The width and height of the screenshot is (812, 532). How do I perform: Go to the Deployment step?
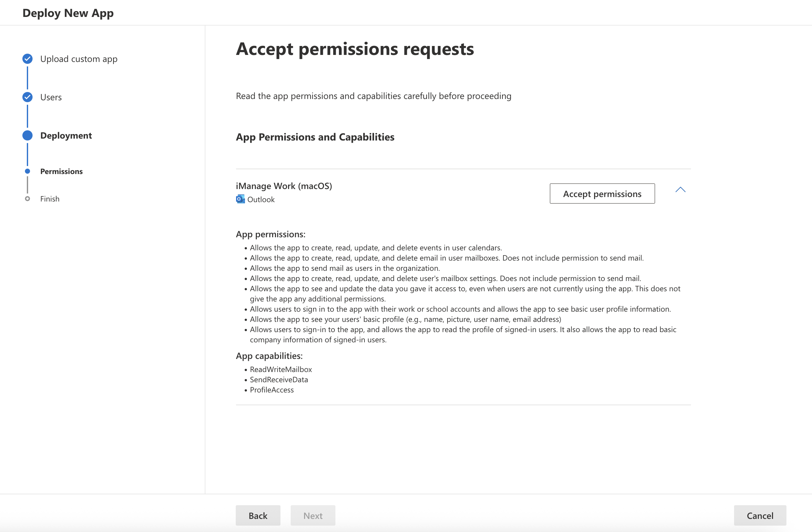[x=66, y=135]
